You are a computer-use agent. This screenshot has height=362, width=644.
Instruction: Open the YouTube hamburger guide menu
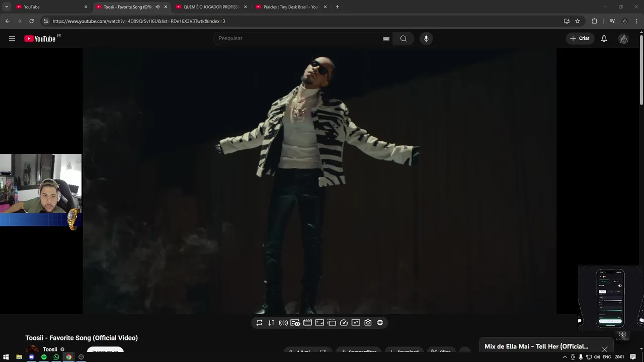(x=12, y=39)
